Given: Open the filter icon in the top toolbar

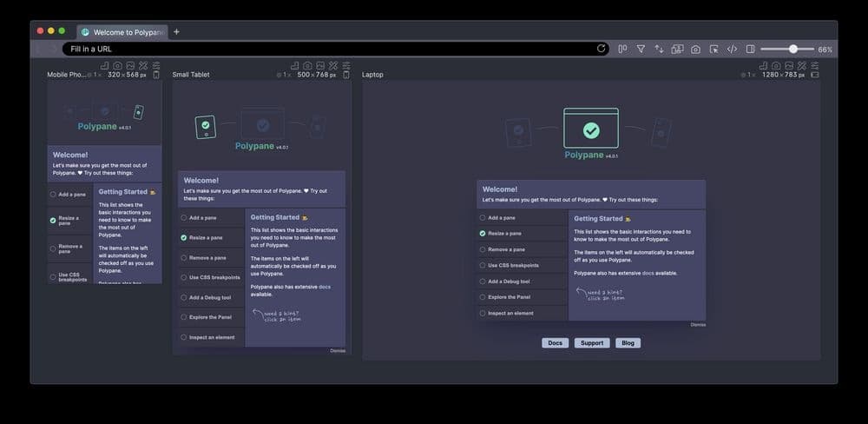Looking at the screenshot, I should pyautogui.click(x=641, y=50).
